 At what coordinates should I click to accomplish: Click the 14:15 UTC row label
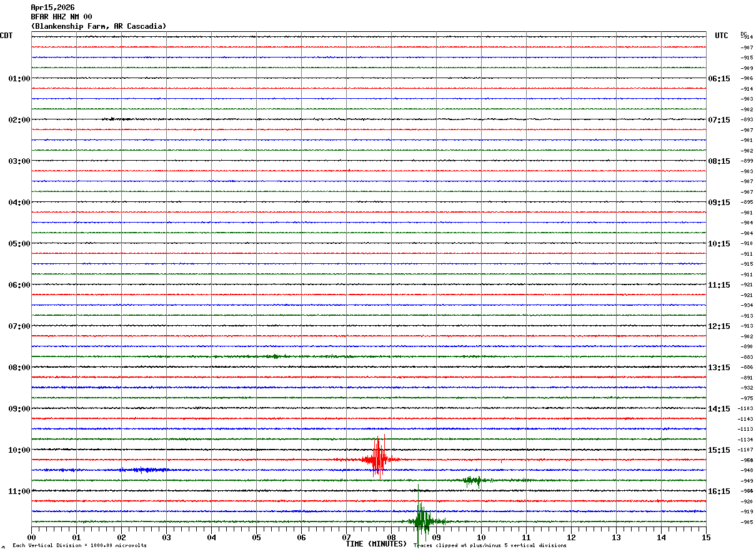coord(719,409)
